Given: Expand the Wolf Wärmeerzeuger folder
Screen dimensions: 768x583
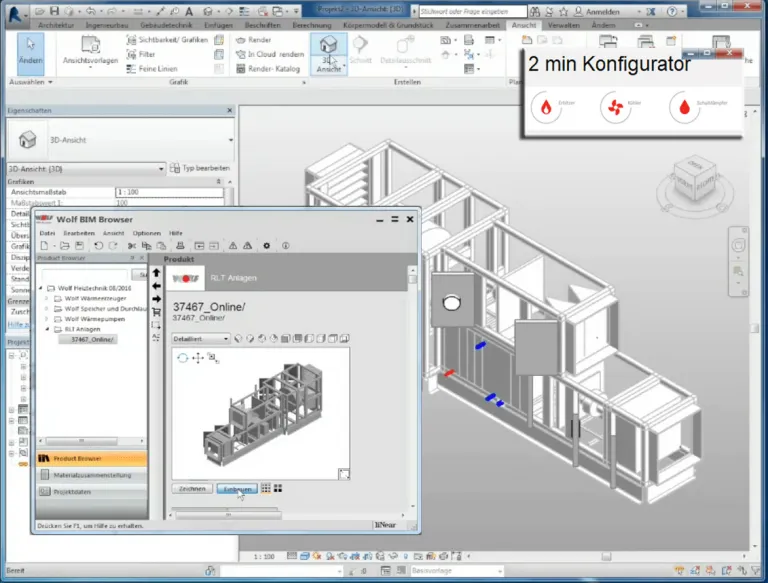Looking at the screenshot, I should point(47,298).
